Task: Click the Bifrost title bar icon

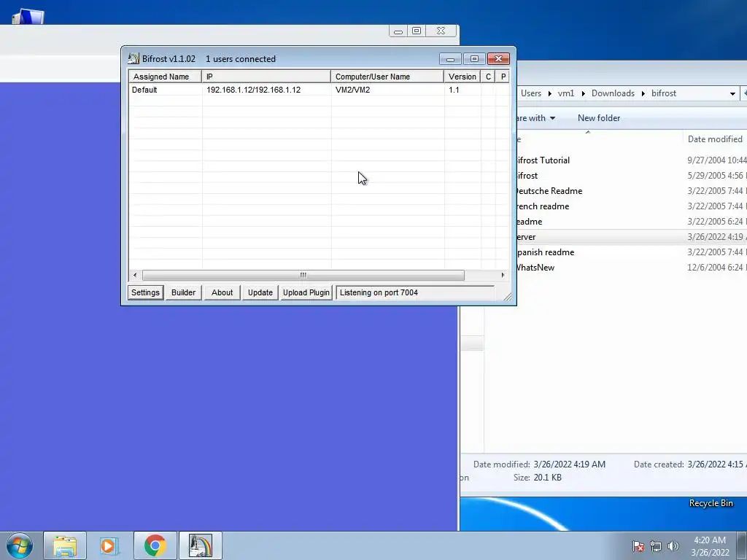Action: click(133, 58)
